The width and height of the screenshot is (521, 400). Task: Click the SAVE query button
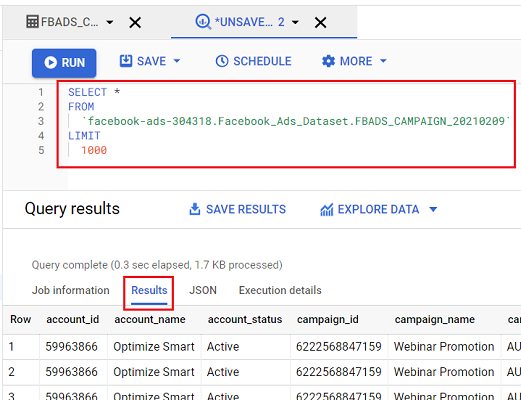click(x=143, y=61)
